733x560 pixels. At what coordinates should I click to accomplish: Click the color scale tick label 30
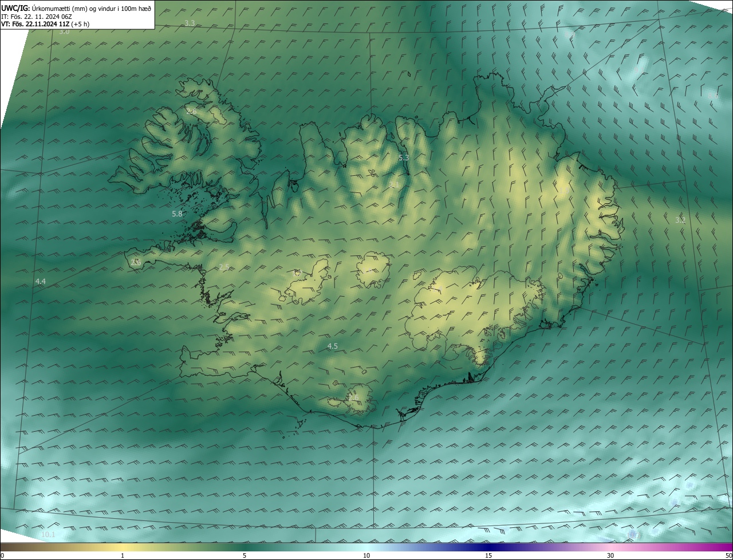click(x=610, y=555)
